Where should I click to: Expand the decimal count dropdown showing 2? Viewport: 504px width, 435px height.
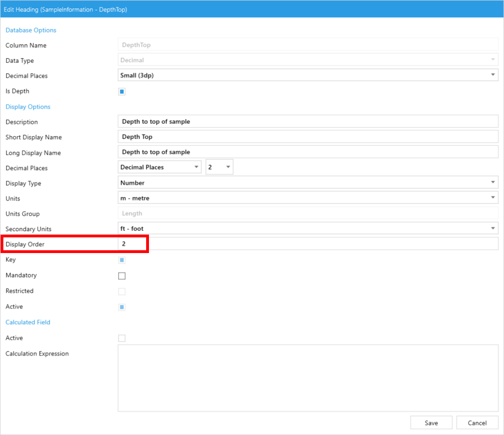[219, 167]
